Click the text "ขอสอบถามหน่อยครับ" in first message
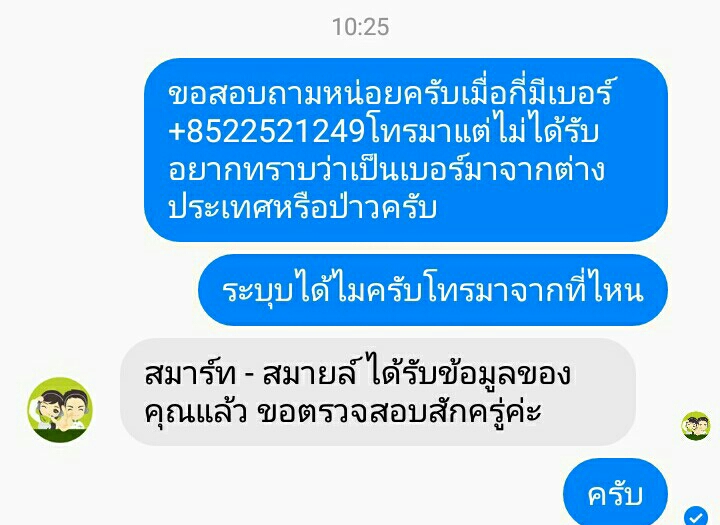The height and width of the screenshot is (525, 720). click(x=316, y=95)
